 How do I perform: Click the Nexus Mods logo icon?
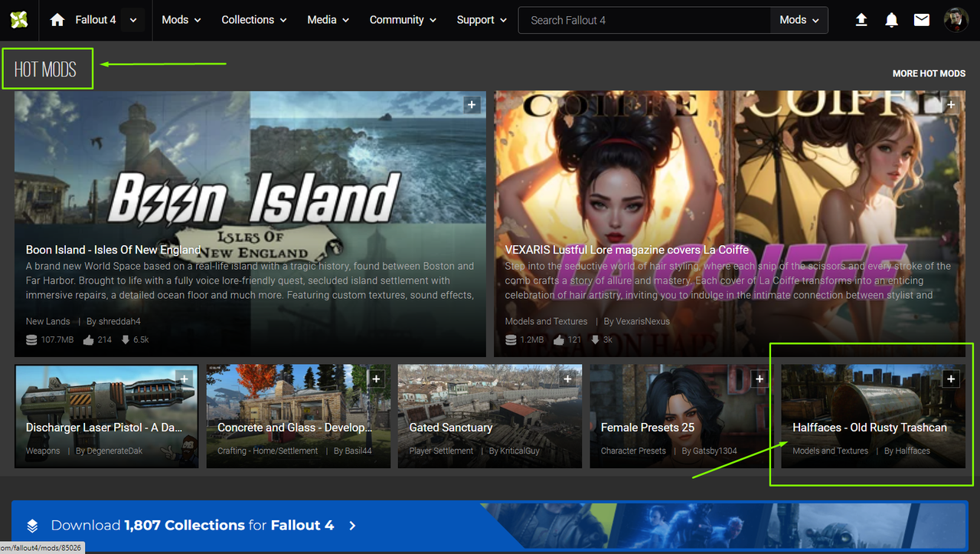19,20
